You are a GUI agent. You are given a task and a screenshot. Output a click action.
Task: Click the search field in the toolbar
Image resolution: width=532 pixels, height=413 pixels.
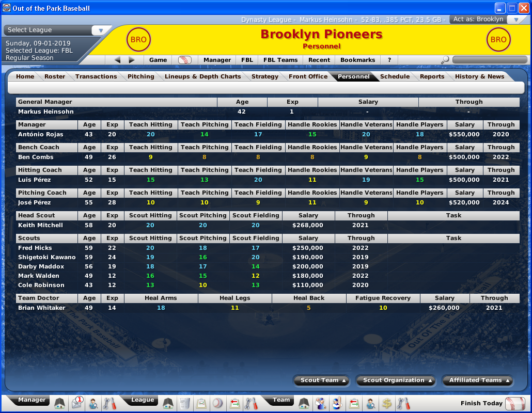[x=489, y=60]
